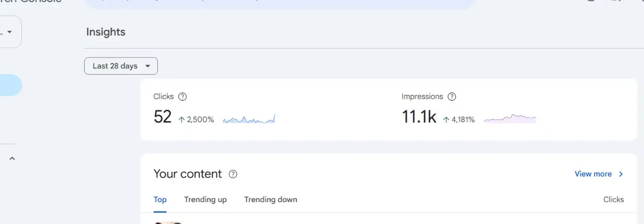Open the Last 28 days date range dropdown
644x224 pixels.
121,66
